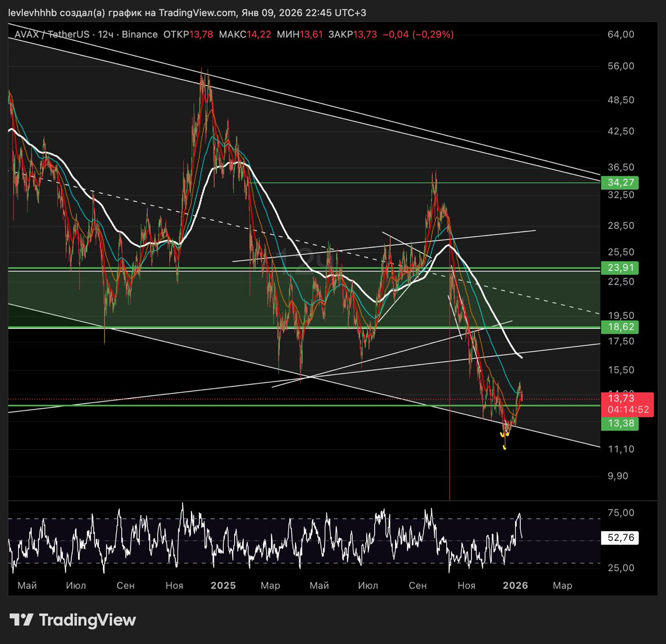Click the 25,00 RSI scale value

[621, 568]
